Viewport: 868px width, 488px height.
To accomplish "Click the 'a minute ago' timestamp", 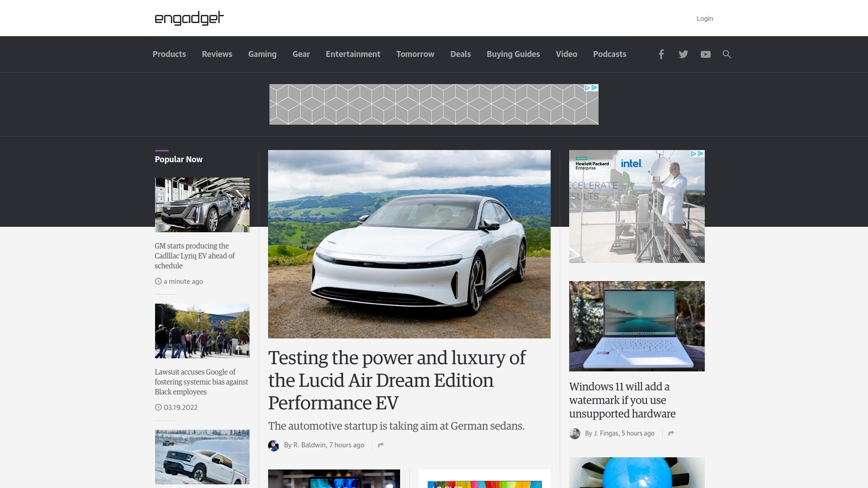I will coord(183,282).
